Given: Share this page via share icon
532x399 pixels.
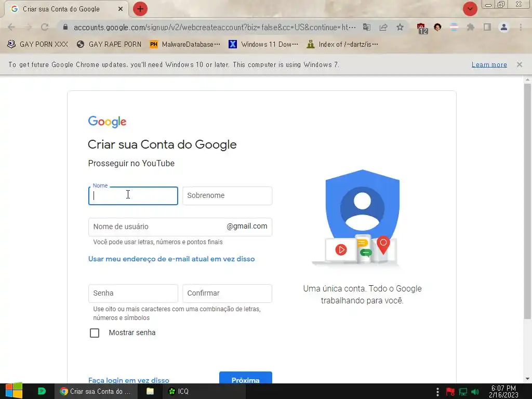Looking at the screenshot, I should point(383,27).
